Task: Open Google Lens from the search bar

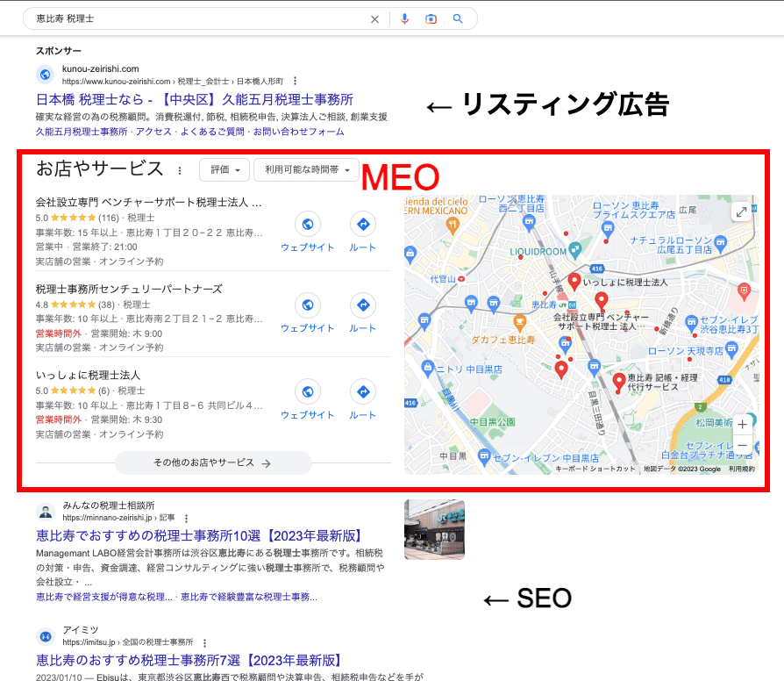Action: (x=431, y=18)
